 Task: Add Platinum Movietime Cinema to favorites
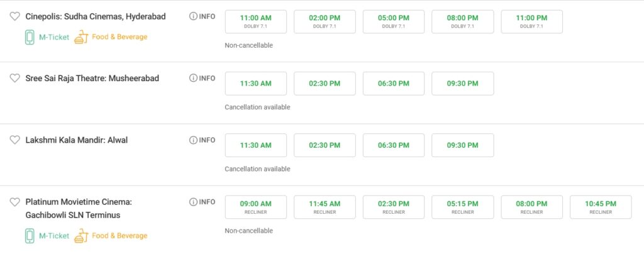click(15, 202)
